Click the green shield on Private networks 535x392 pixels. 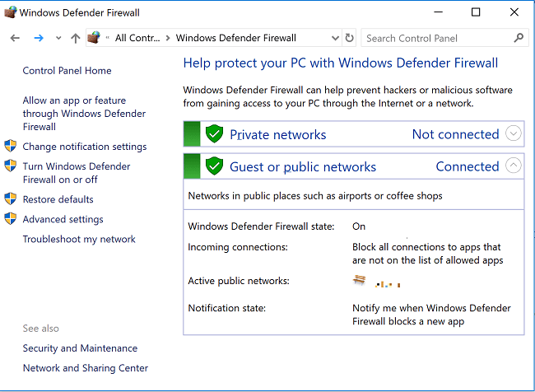pos(214,134)
